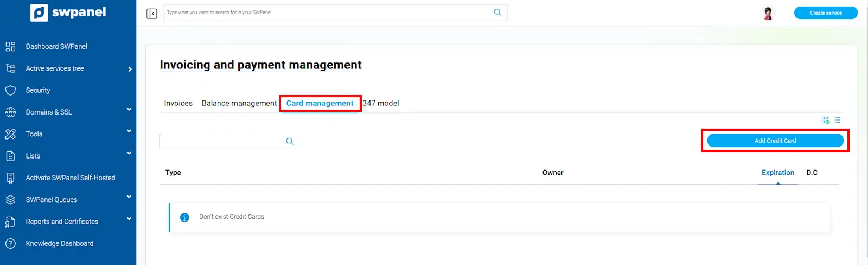This screenshot has height=265, width=868.
Task: Open Activate SWPanel Self-Hosted menu item
Action: tap(71, 178)
